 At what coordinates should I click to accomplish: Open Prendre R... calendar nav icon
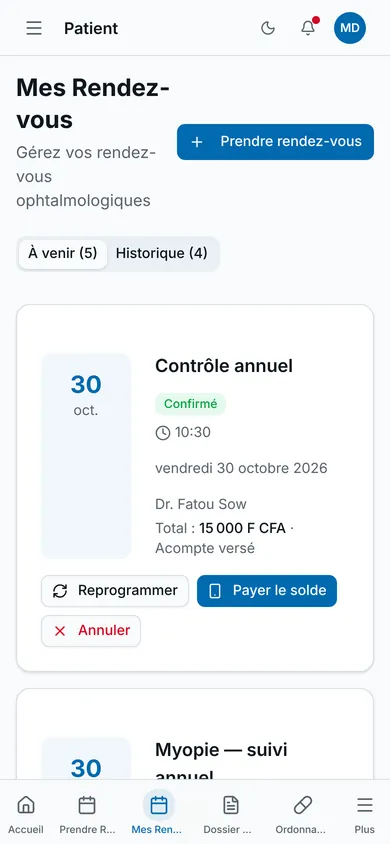click(x=87, y=813)
